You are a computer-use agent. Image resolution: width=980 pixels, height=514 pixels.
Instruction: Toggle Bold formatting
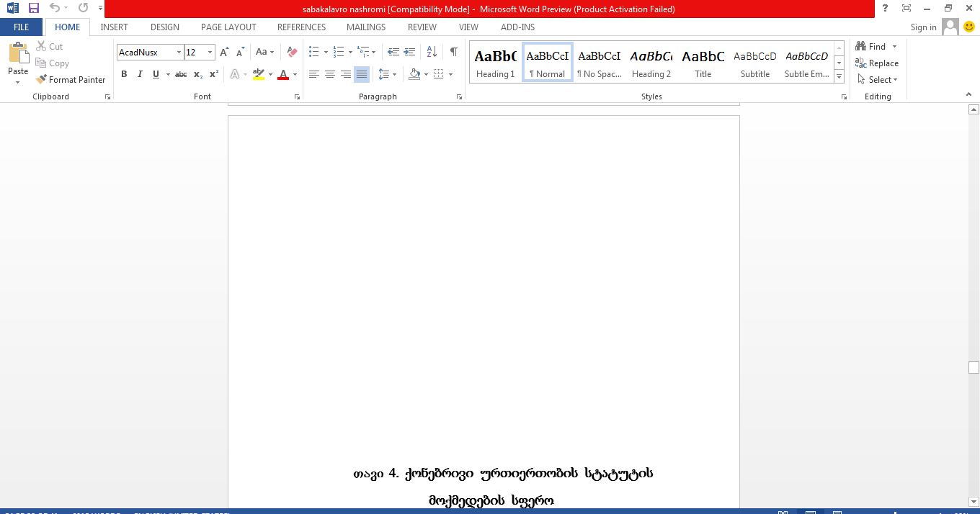coord(124,74)
